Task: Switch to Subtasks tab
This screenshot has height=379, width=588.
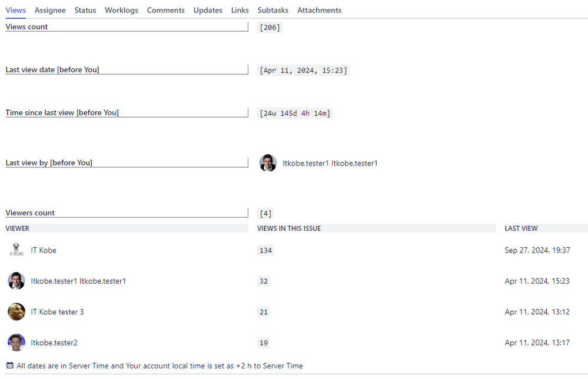Action: 273,10
